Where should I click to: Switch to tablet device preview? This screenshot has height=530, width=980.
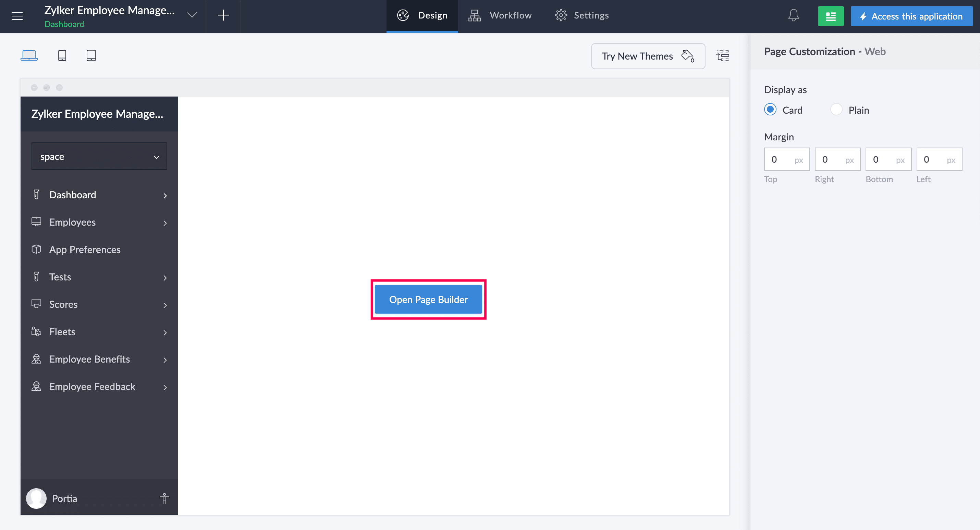point(91,55)
